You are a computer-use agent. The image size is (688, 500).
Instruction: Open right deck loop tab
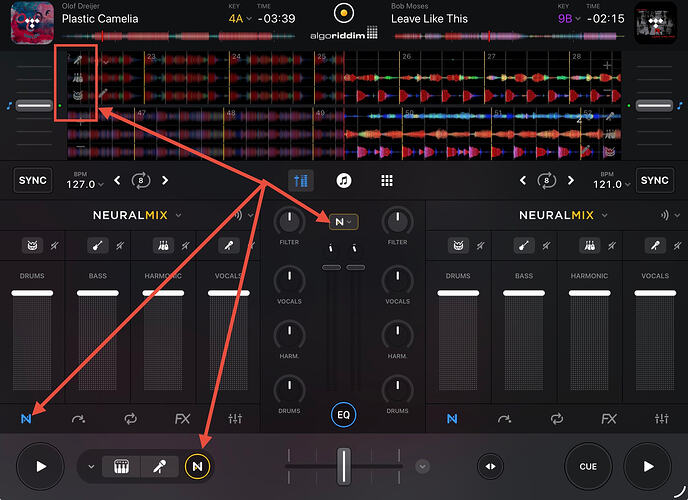(x=557, y=419)
